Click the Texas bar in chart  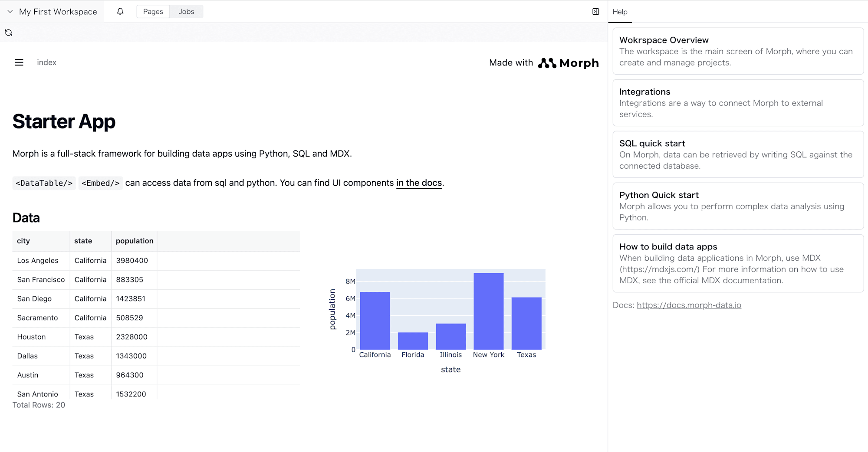526,324
